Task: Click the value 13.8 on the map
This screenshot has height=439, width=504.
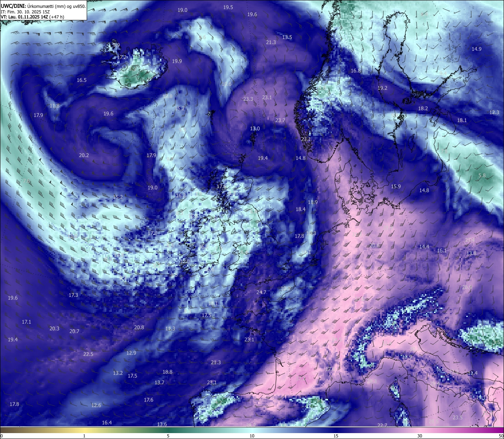Action: coord(471,253)
